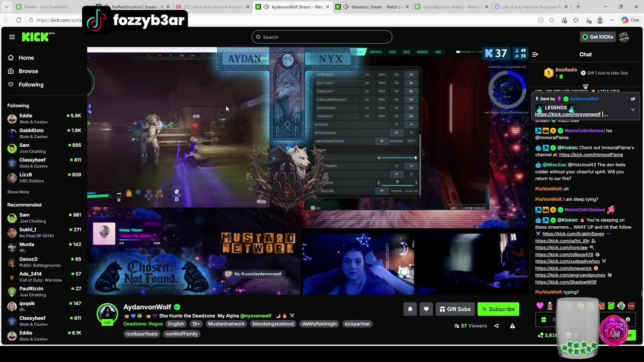Viewport: 644px width, 362px height.
Task: Click channel points balance 3,610
Action: tap(548, 335)
